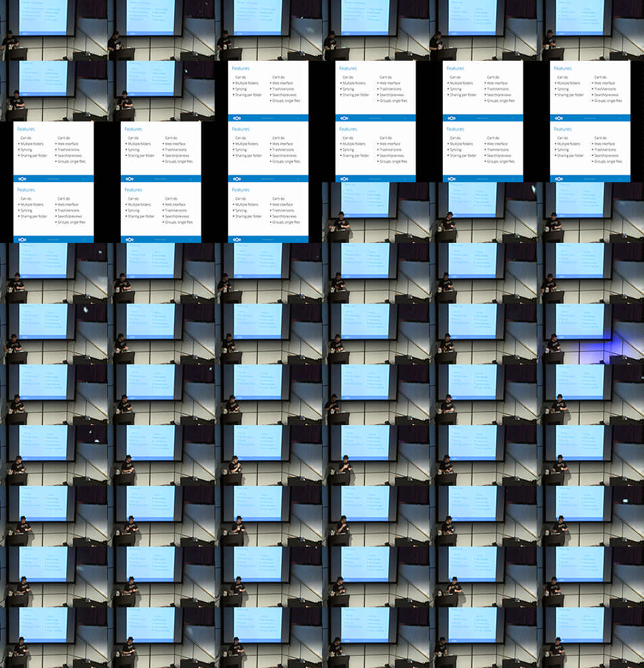Viewport: 644px width, 668px height.
Task: Select the first Features slide thumbnail
Action: click(x=268, y=91)
